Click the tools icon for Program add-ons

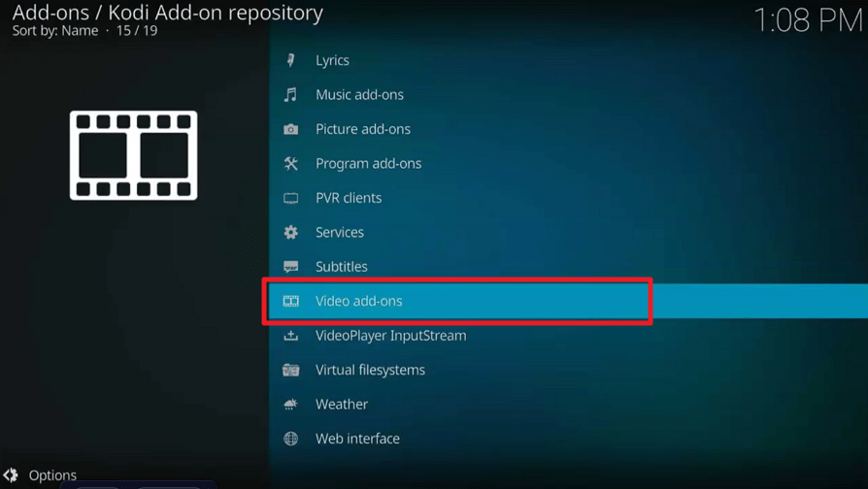point(290,164)
